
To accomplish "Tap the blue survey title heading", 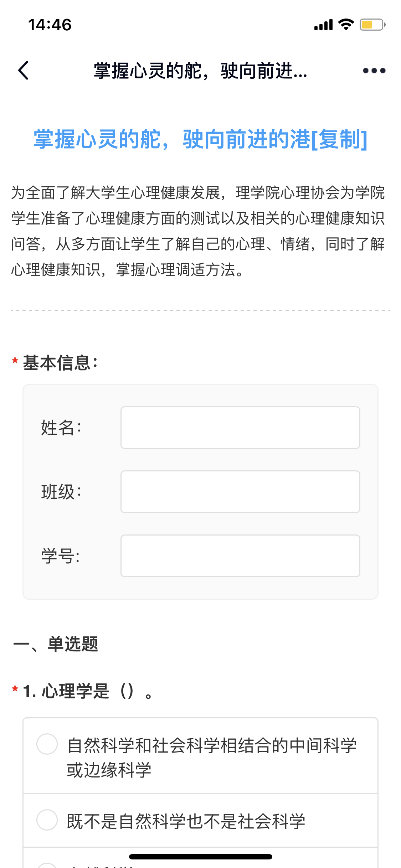I will tap(200, 139).
